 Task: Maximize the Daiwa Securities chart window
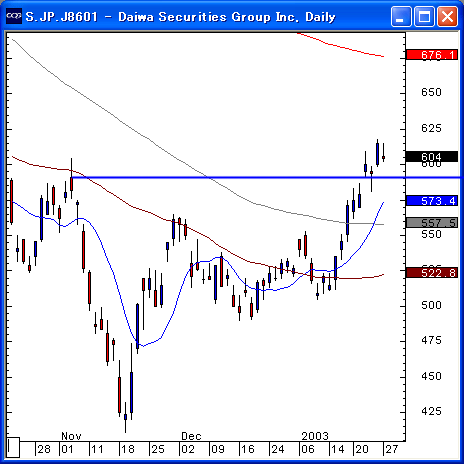coord(424,16)
